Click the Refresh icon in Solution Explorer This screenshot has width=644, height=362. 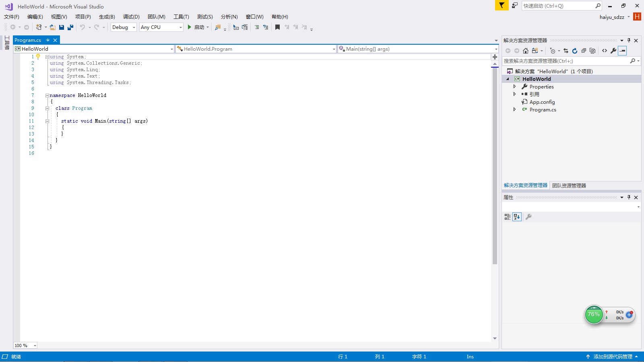[575, 51]
